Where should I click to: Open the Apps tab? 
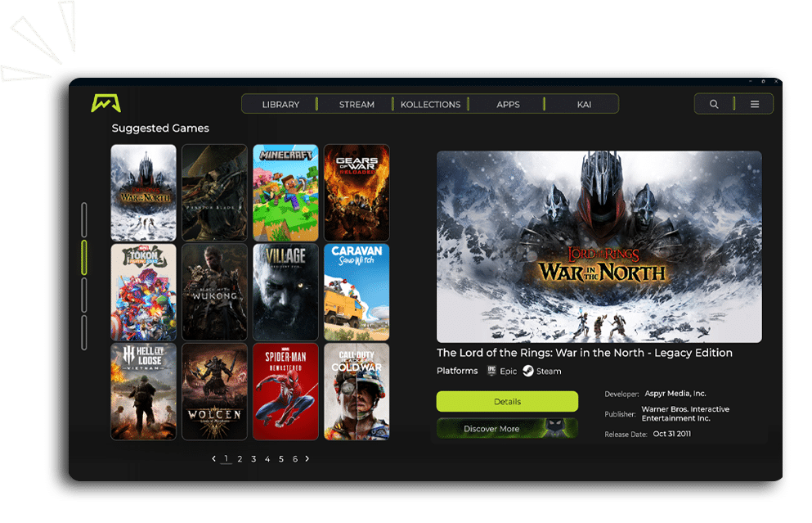[x=508, y=104]
